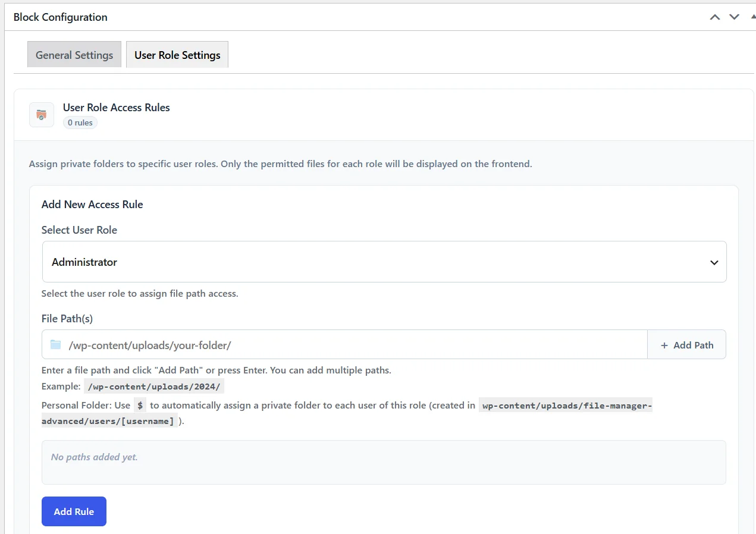
Task: Click the User Role Access Rules heading
Action: click(117, 108)
